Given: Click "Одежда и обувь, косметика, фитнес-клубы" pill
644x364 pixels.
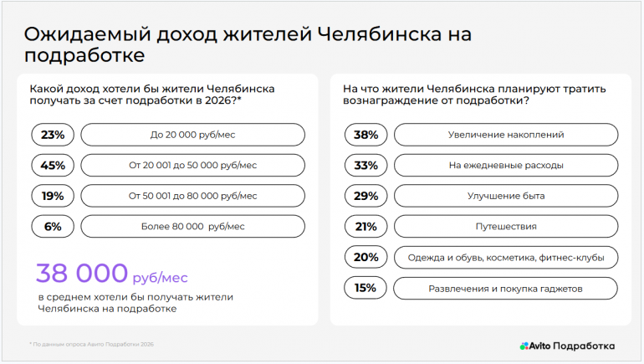Looking at the screenshot, I should click(x=506, y=257).
